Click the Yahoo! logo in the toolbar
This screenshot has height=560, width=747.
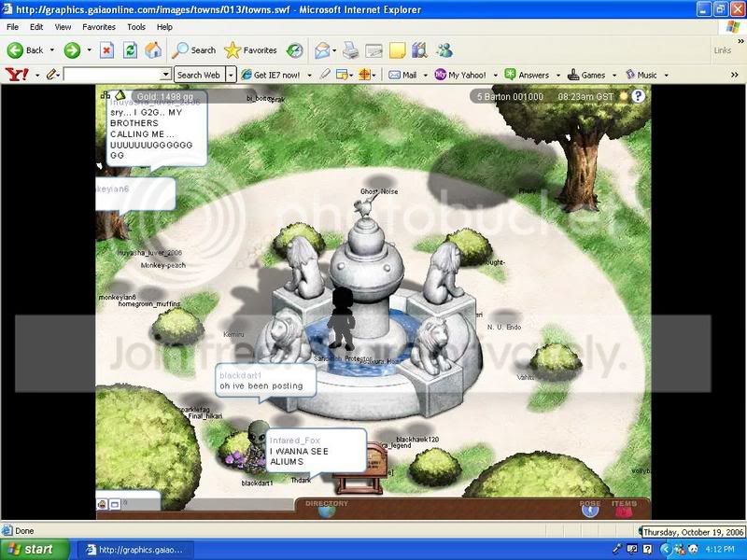(17, 75)
